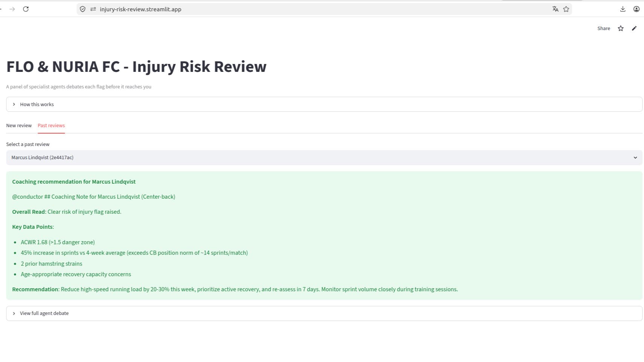The height and width of the screenshot is (362, 644).
Task: Go forward using the browser arrow
Action: coord(12,9)
